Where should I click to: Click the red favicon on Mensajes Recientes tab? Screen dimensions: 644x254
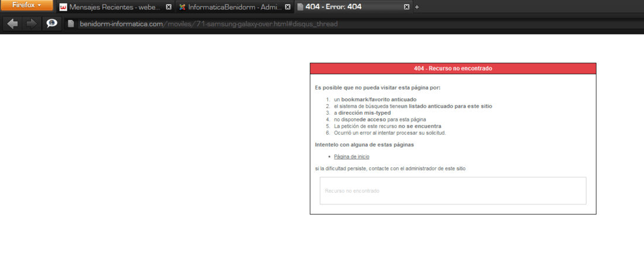click(x=63, y=7)
